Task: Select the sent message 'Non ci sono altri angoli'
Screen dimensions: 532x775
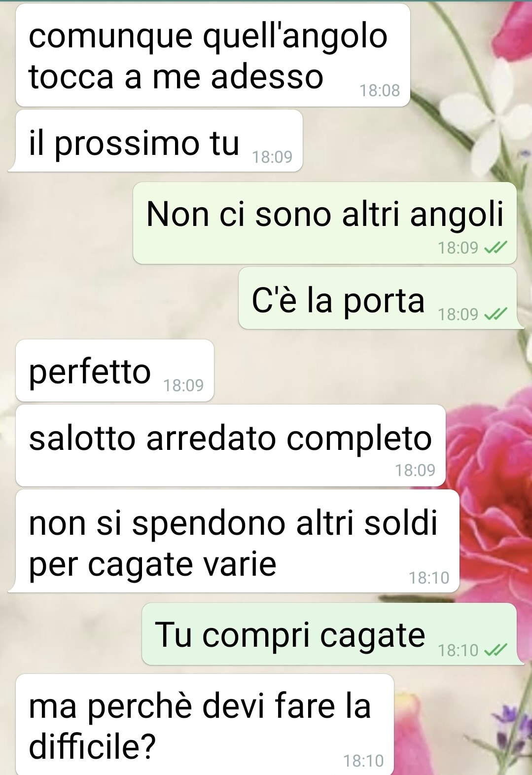Action: coord(325,223)
